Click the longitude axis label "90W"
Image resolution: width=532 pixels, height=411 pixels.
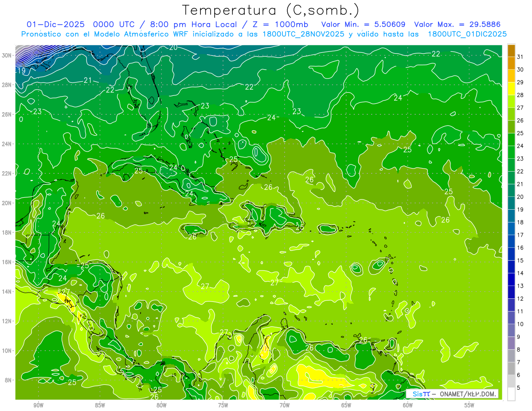[x=38, y=405]
